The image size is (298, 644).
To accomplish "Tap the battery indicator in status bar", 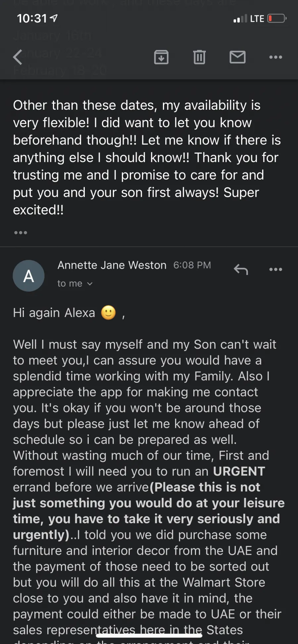I will click(x=277, y=18).
